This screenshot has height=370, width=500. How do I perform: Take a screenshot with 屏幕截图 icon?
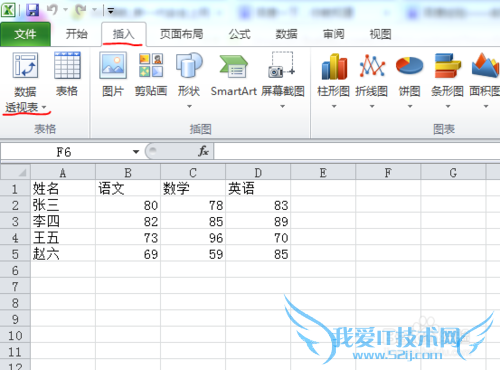tap(282, 65)
